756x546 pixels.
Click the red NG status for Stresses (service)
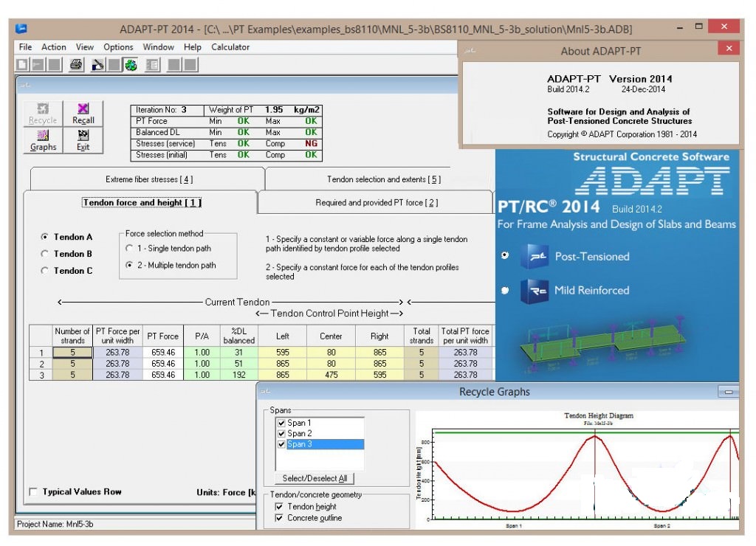(311, 144)
